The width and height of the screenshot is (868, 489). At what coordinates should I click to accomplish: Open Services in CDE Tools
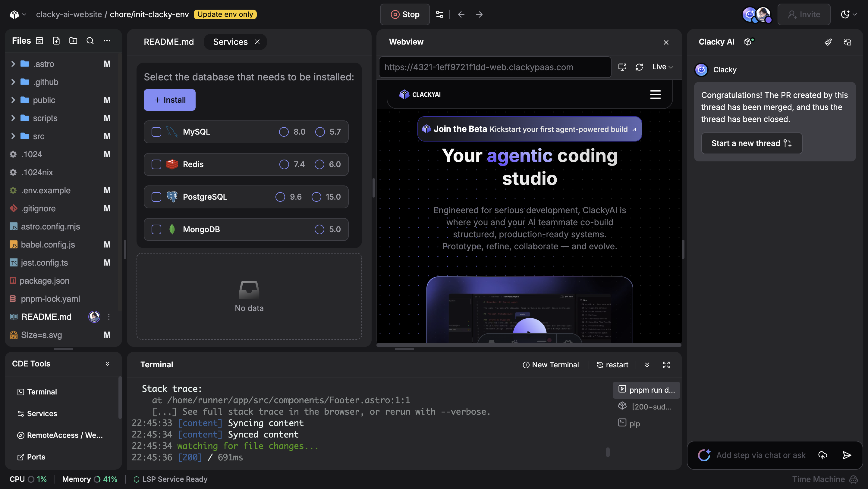click(x=37, y=414)
